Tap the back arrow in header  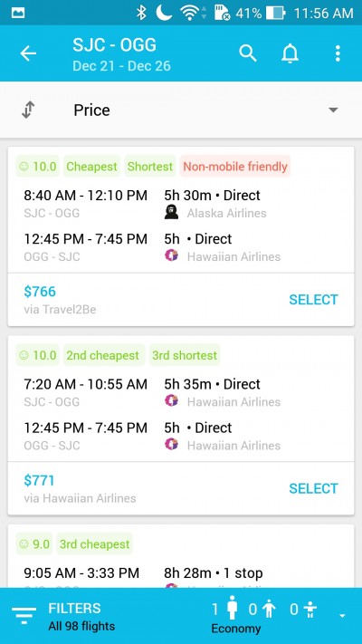(x=28, y=53)
